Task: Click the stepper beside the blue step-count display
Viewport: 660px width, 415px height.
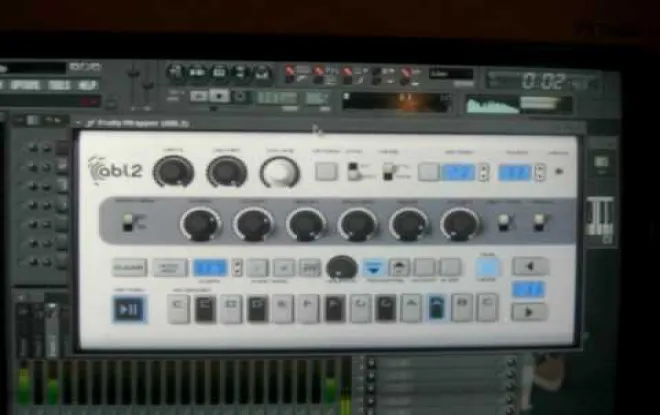Action: coord(237,268)
